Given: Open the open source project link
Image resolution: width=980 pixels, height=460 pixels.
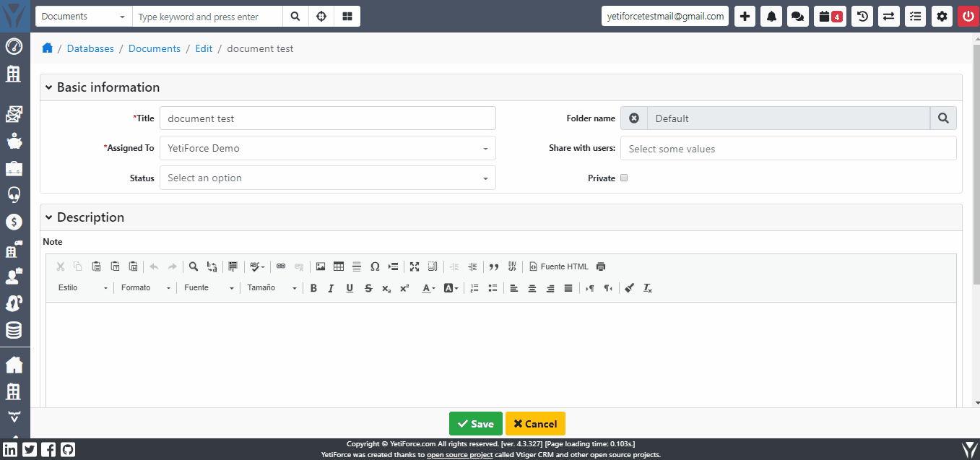Looking at the screenshot, I should click(460, 455).
